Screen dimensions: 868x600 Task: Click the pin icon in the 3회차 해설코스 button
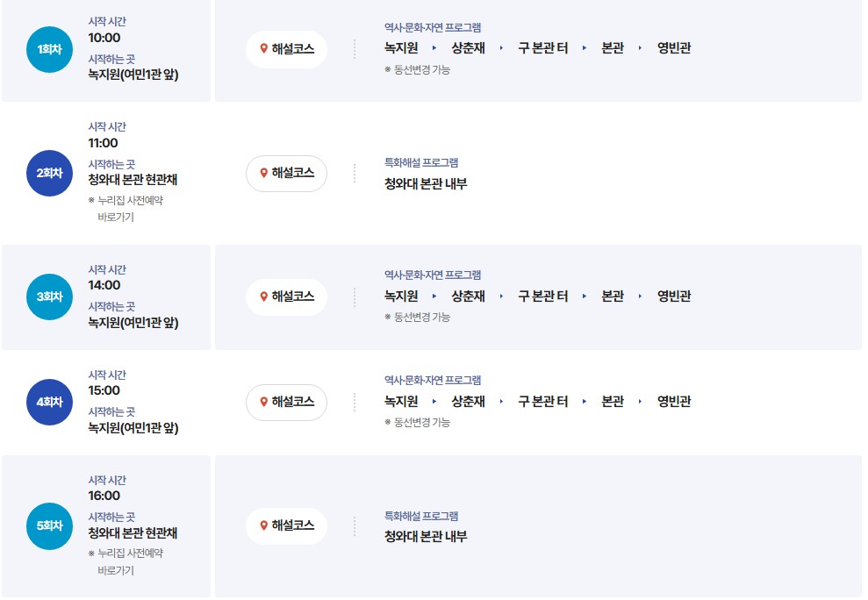coord(262,296)
